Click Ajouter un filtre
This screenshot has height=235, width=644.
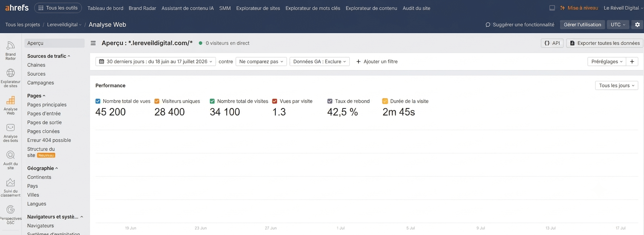point(377,61)
